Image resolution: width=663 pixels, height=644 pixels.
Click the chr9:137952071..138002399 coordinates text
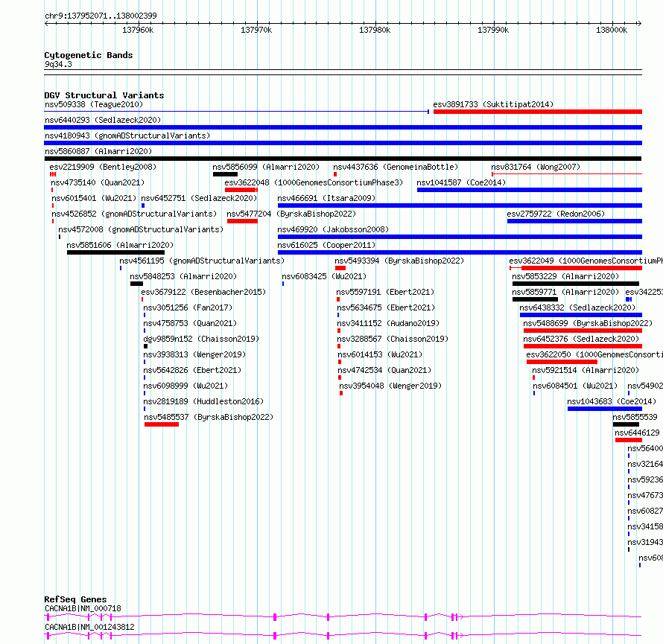point(101,16)
